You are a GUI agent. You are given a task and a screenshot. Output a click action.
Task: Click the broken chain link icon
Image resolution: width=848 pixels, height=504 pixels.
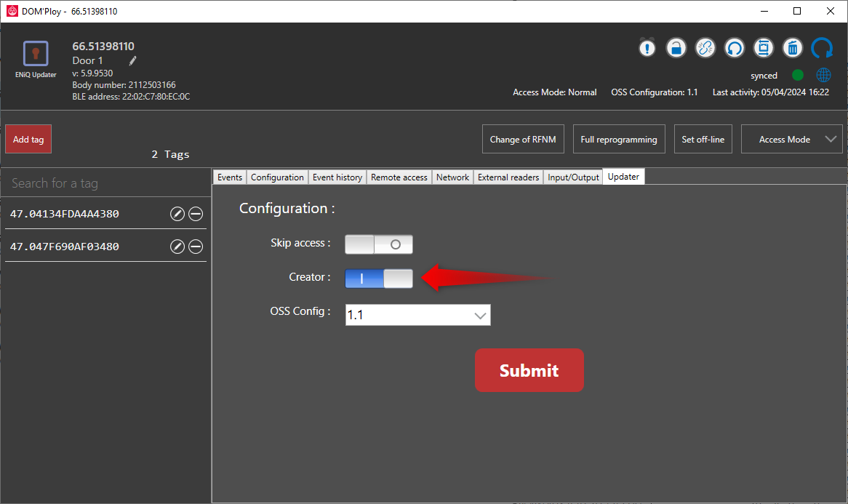(x=705, y=48)
